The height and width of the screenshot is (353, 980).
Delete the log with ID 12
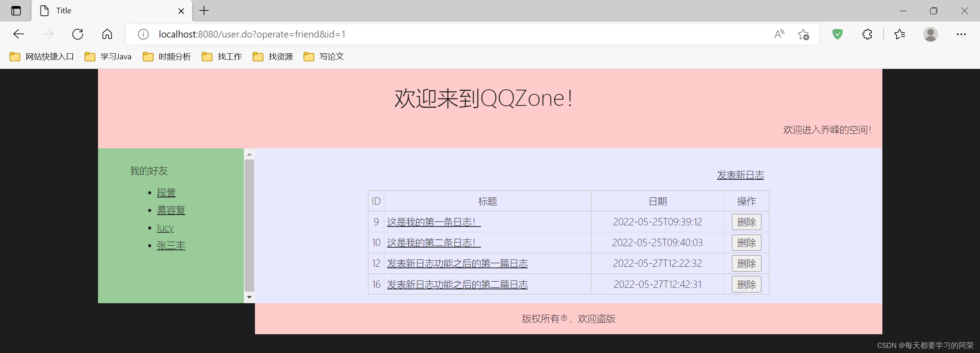pyautogui.click(x=746, y=263)
